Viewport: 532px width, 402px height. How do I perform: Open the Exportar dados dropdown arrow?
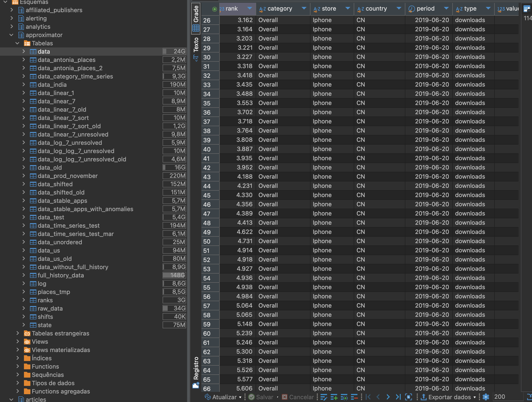474,397
